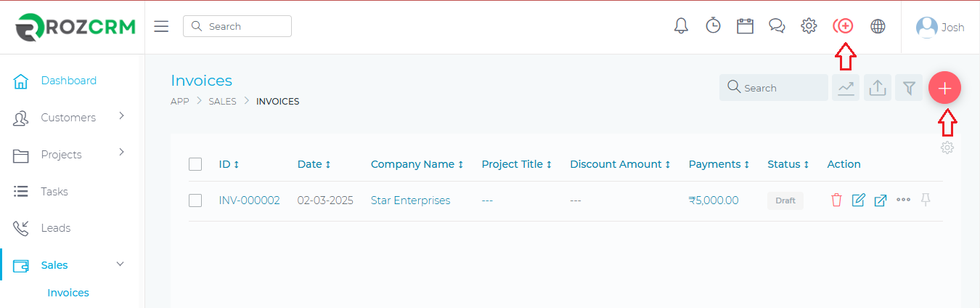Open Leads from the sidebar
This screenshot has width=980, height=308.
point(55,228)
